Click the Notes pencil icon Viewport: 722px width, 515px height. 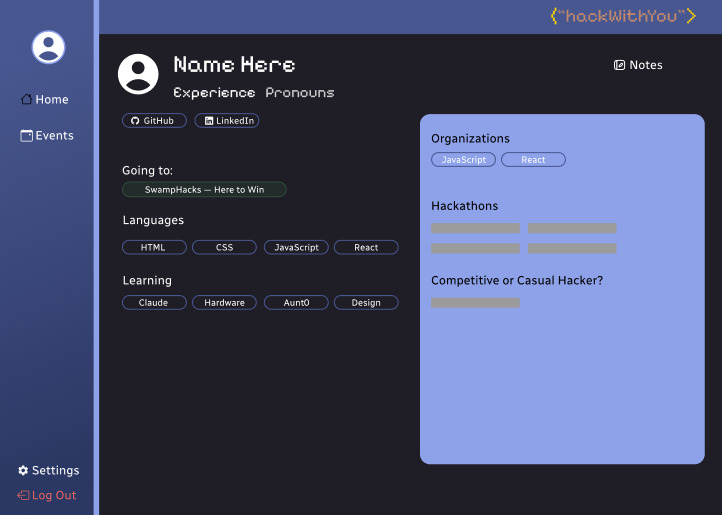point(619,65)
